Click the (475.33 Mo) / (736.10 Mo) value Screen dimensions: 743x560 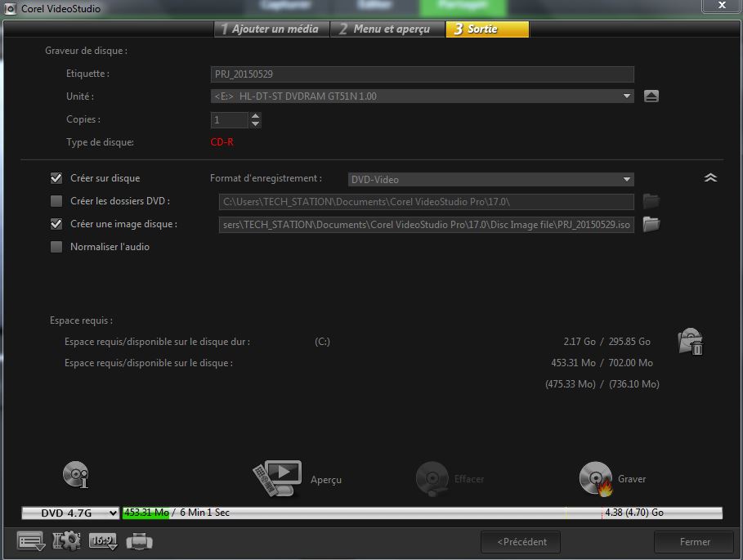[602, 383]
